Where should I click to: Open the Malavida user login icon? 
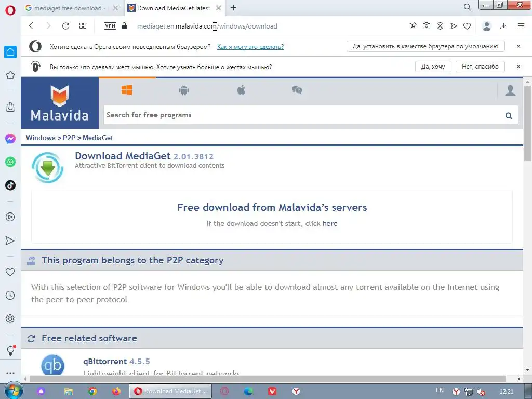(510, 90)
